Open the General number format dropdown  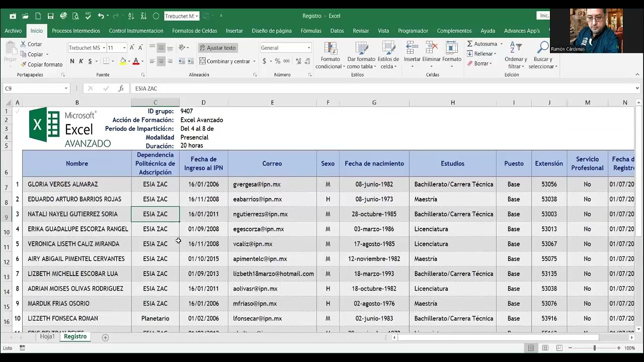(309, 48)
